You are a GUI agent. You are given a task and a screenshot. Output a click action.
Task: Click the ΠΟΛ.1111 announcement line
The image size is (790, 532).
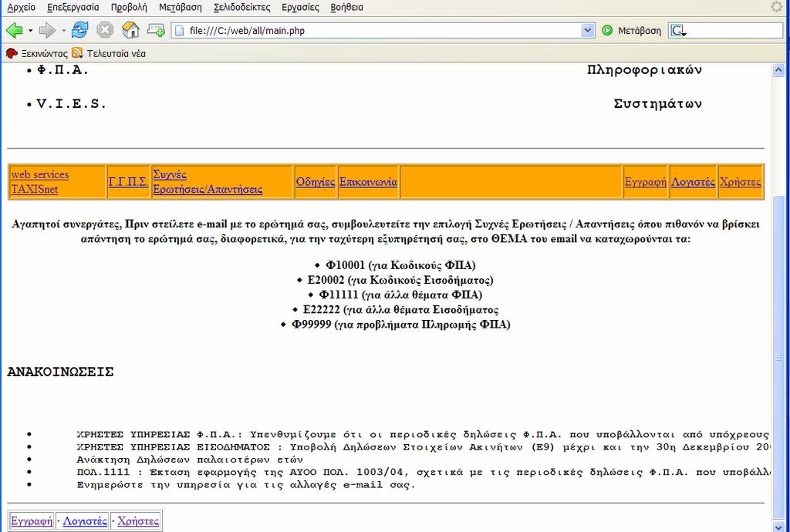tap(424, 472)
